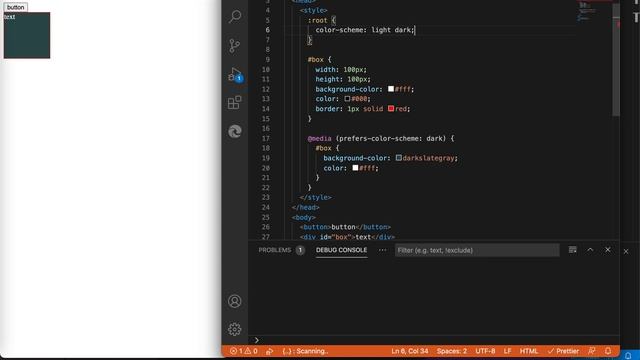
Task: Close the debug console panel
Action: [x=608, y=250]
